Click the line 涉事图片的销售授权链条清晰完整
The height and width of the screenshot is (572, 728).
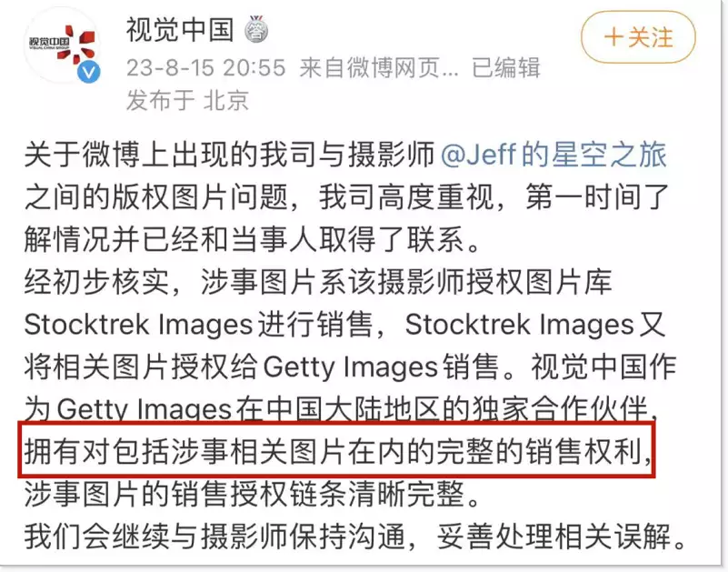(252, 494)
